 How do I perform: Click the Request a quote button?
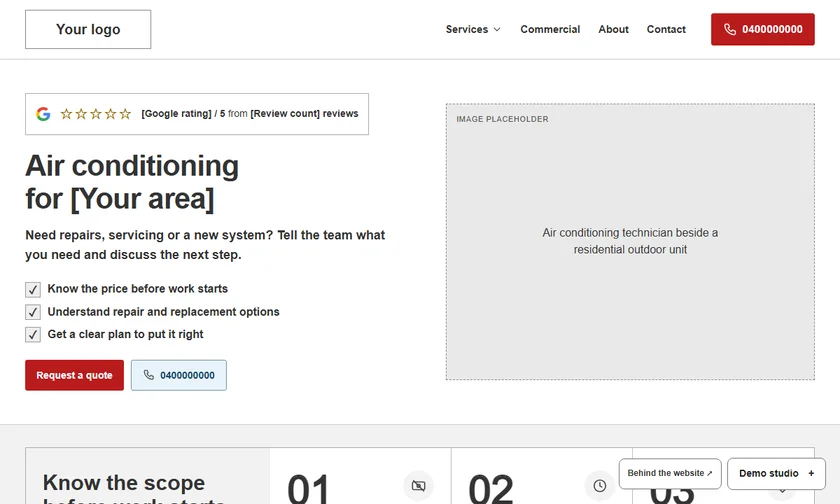tap(74, 375)
